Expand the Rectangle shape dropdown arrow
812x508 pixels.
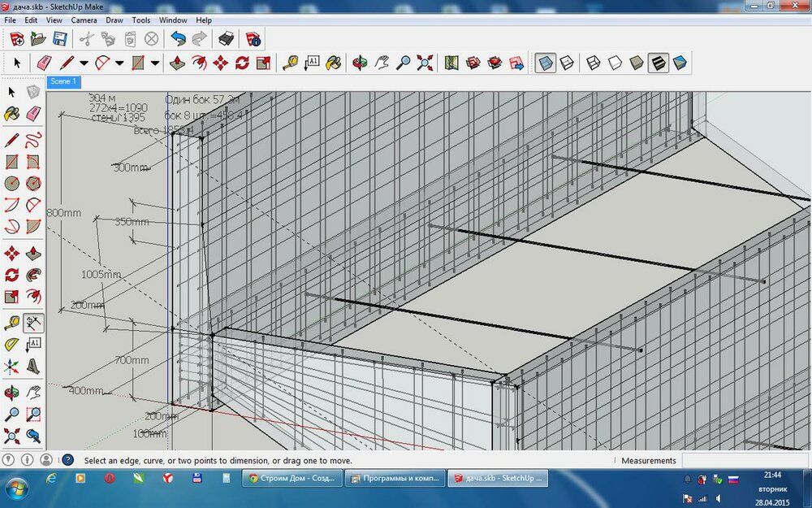click(154, 63)
